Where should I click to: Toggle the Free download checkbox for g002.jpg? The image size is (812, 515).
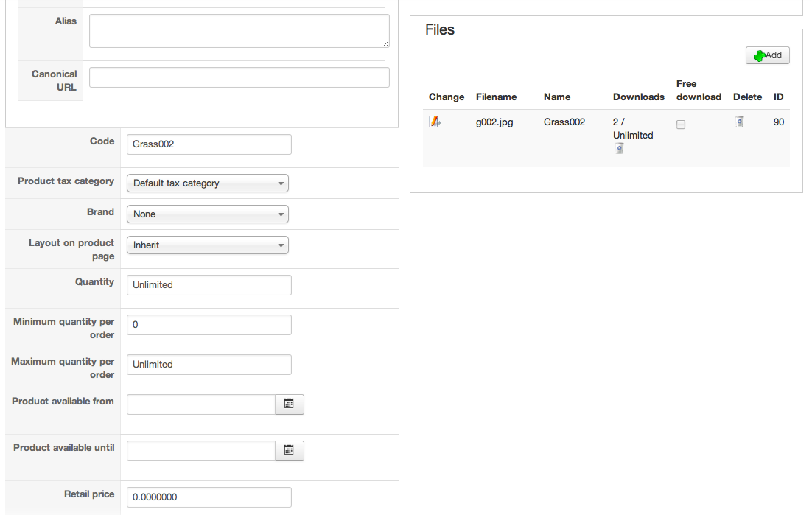click(x=681, y=125)
